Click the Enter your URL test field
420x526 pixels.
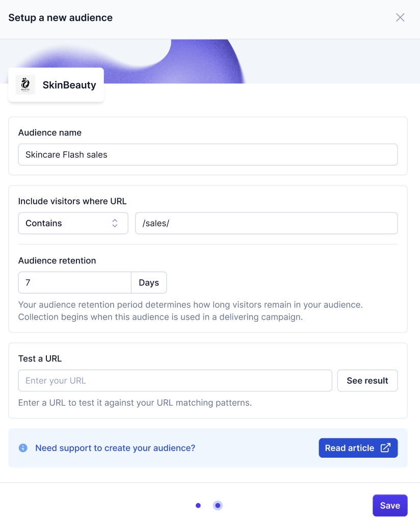tap(175, 381)
